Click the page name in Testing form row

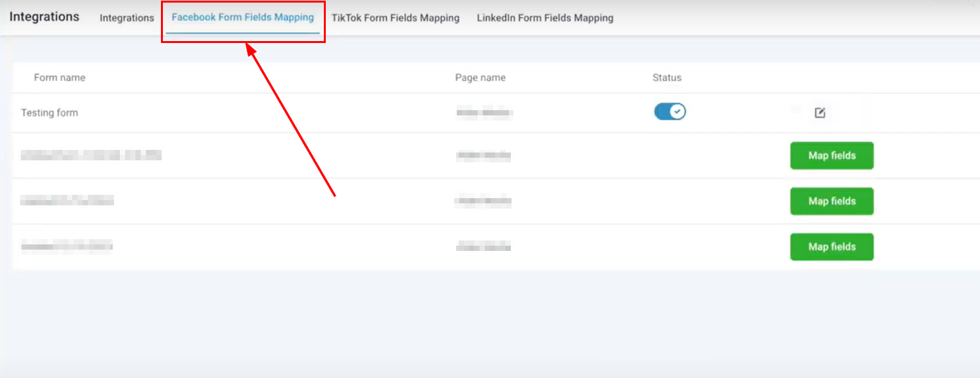click(x=484, y=113)
